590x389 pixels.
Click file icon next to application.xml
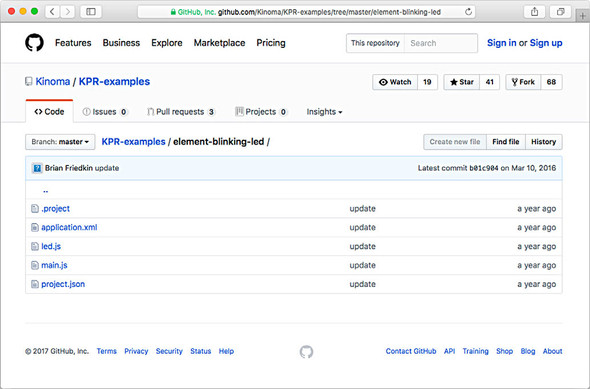pos(35,227)
